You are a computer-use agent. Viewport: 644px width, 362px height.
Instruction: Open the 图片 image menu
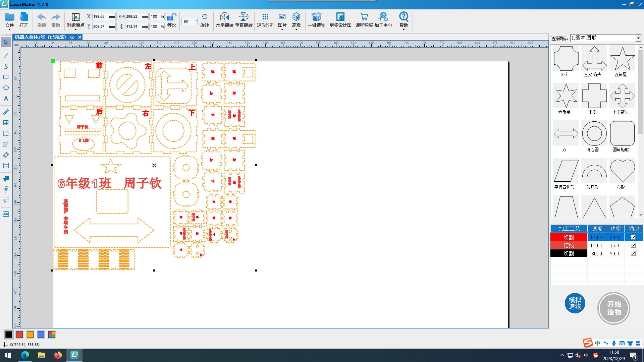[x=282, y=20]
